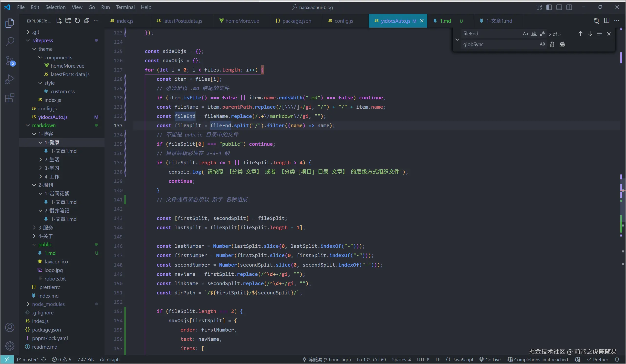
Task: Open the Terminal menu
Action: tap(125, 7)
